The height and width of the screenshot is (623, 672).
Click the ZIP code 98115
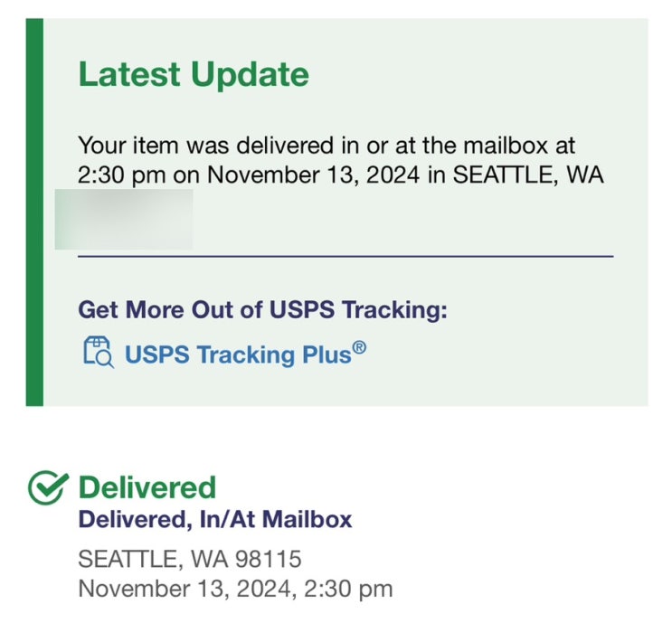pos(269,559)
